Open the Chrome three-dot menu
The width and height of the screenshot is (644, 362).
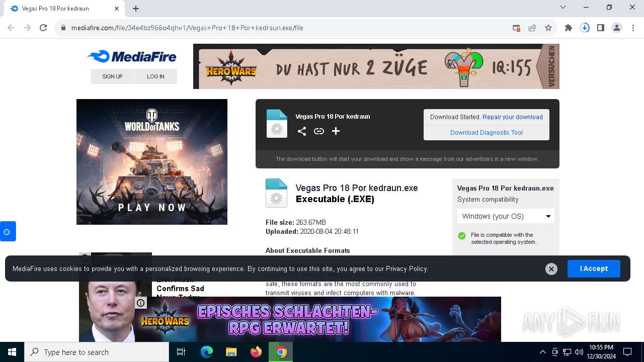point(633,28)
